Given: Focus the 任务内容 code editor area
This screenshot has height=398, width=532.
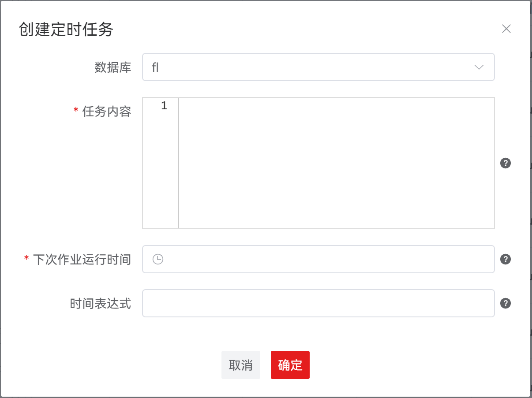Looking at the screenshot, I should 336,163.
